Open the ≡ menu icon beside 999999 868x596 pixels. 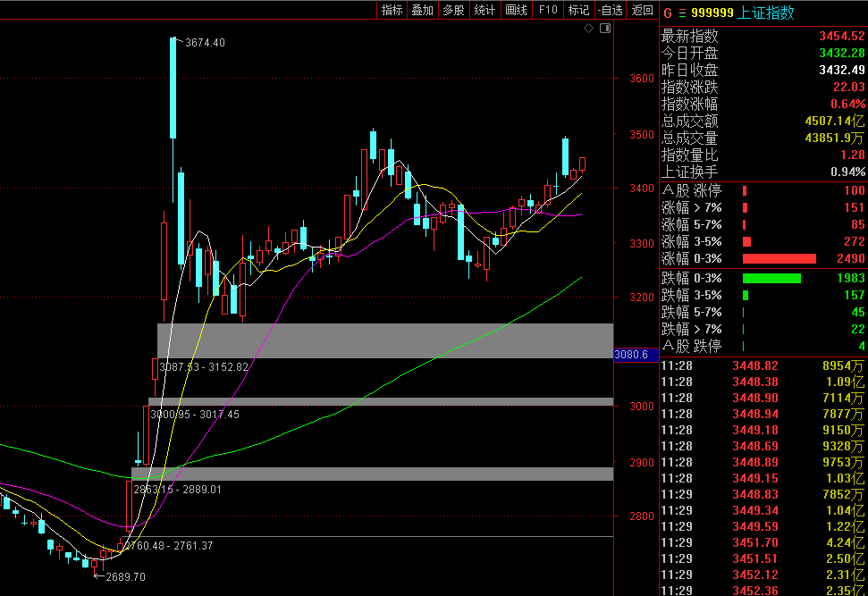[682, 13]
